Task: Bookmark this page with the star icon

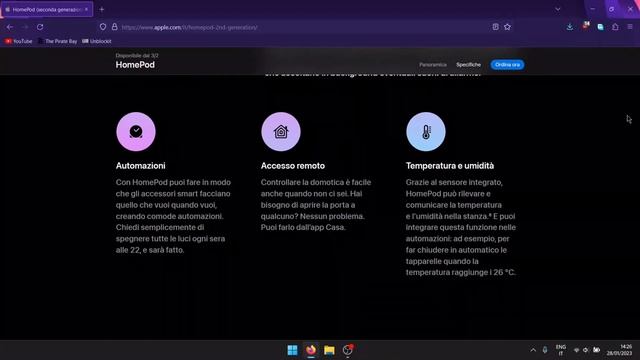Action: click(507, 27)
